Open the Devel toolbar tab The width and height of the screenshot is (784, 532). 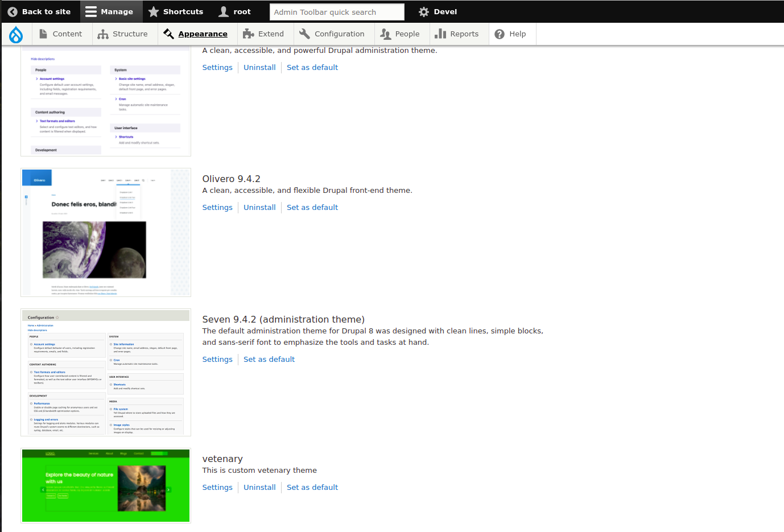coord(438,11)
